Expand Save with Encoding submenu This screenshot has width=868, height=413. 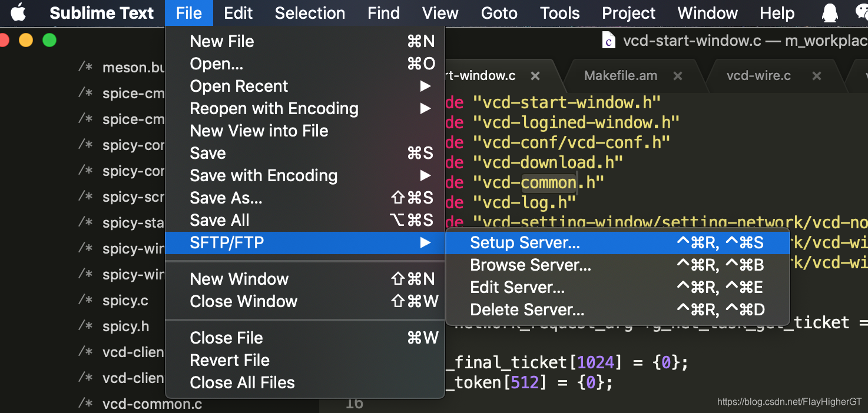(x=305, y=175)
